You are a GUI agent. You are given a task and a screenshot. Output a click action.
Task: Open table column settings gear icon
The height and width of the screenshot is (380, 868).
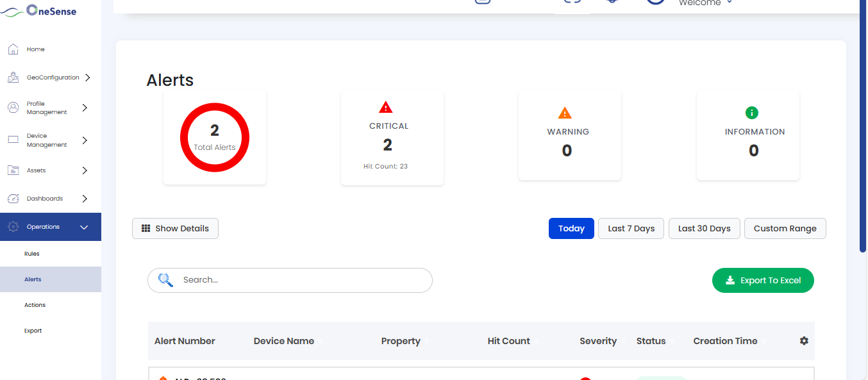(804, 341)
